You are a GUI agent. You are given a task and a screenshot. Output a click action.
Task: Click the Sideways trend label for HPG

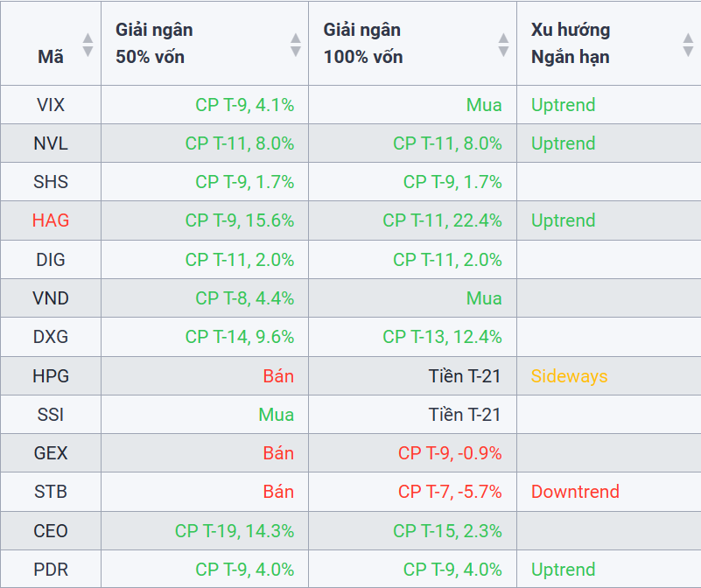(569, 376)
